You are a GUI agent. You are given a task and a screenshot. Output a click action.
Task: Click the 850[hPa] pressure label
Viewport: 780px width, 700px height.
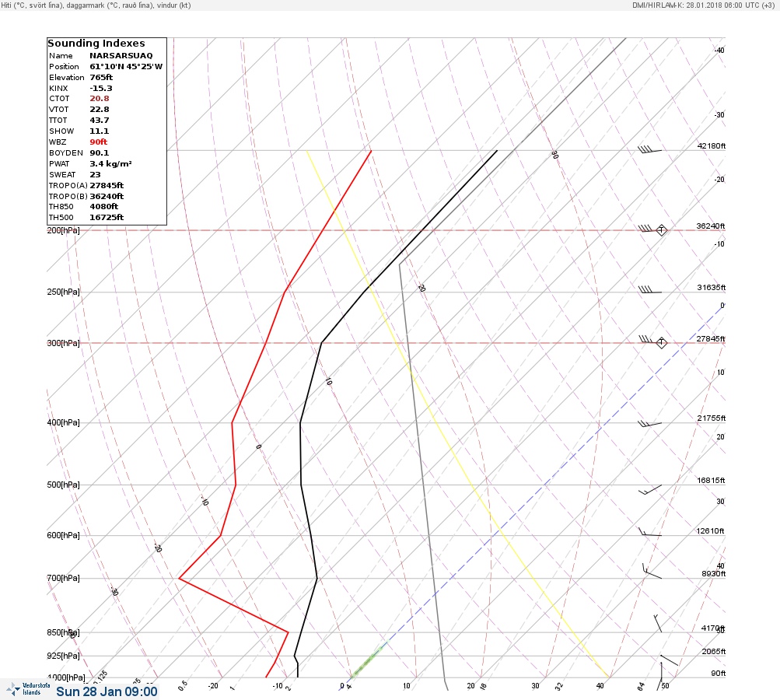[x=63, y=632]
